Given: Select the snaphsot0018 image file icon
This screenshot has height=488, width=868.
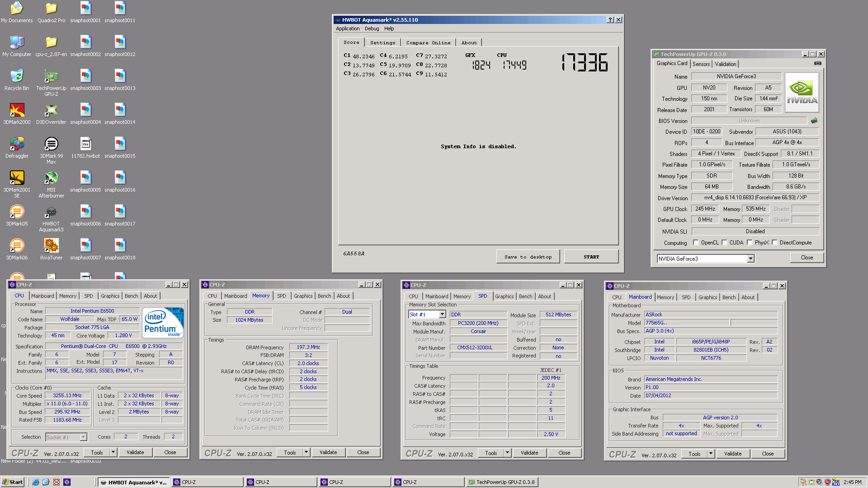Looking at the screenshot, I should [120, 249].
